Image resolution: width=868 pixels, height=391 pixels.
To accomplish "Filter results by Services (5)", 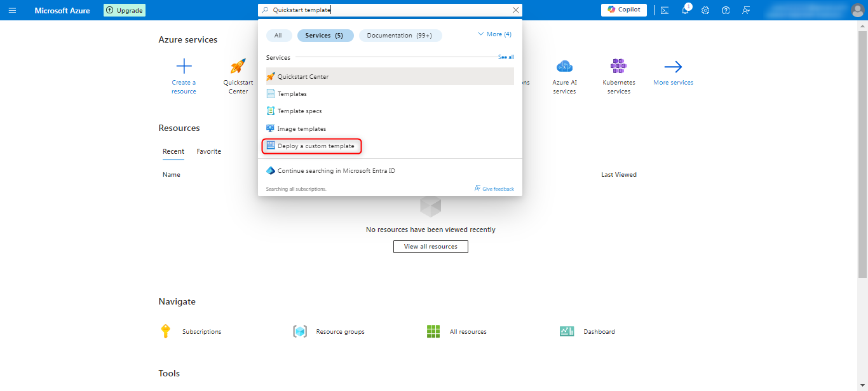I will (325, 36).
